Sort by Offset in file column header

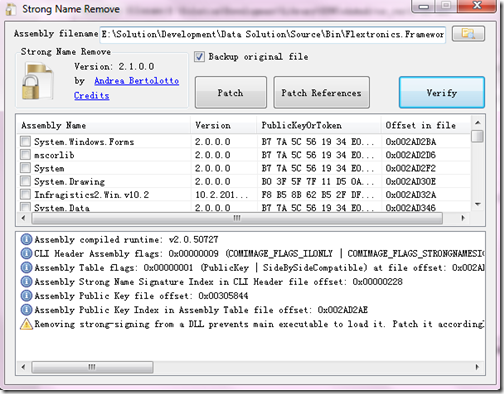click(426, 125)
